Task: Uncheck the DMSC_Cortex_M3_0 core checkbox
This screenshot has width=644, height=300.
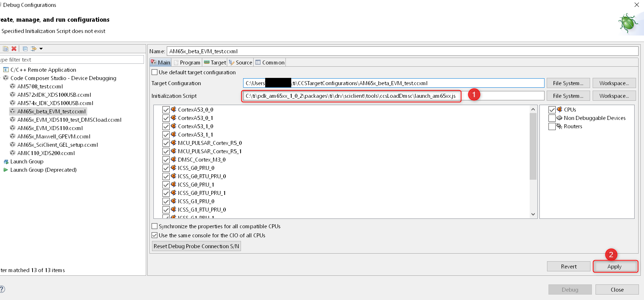Action: [166, 160]
